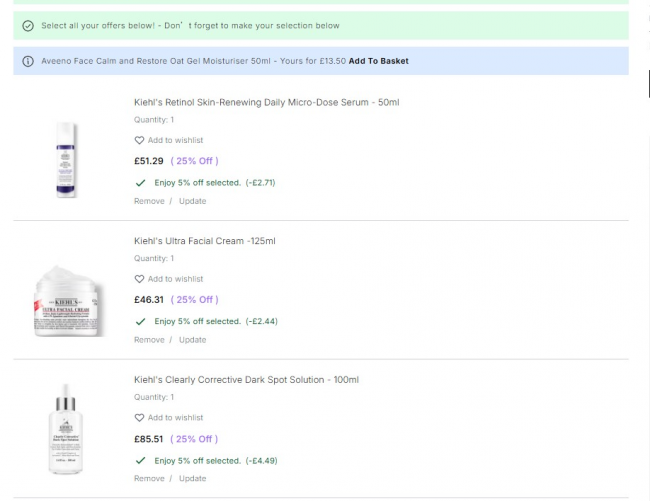View Retinol Serum bottle thumbnail

[66, 159]
